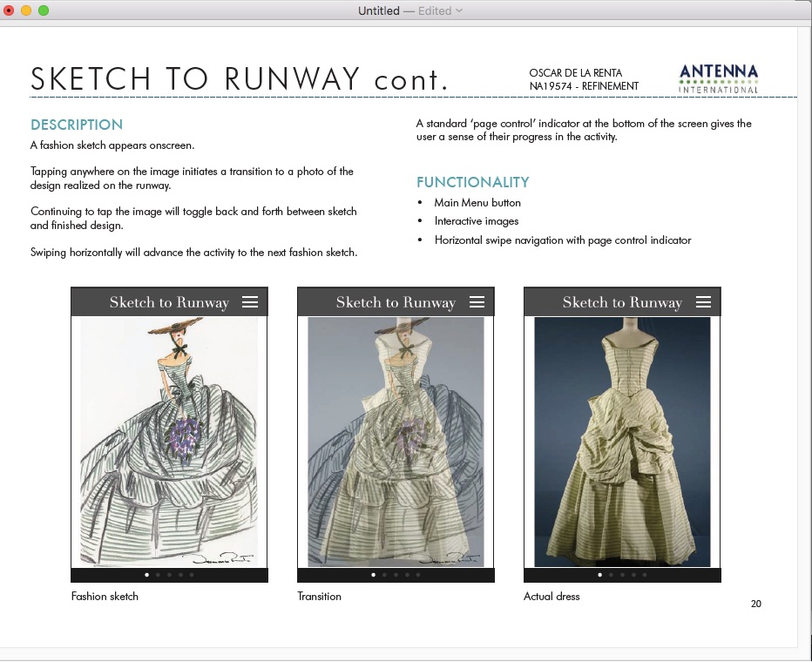Select the DESCRIPTION heading
Image resolution: width=812 pixels, height=662 pixels.
[x=77, y=125]
